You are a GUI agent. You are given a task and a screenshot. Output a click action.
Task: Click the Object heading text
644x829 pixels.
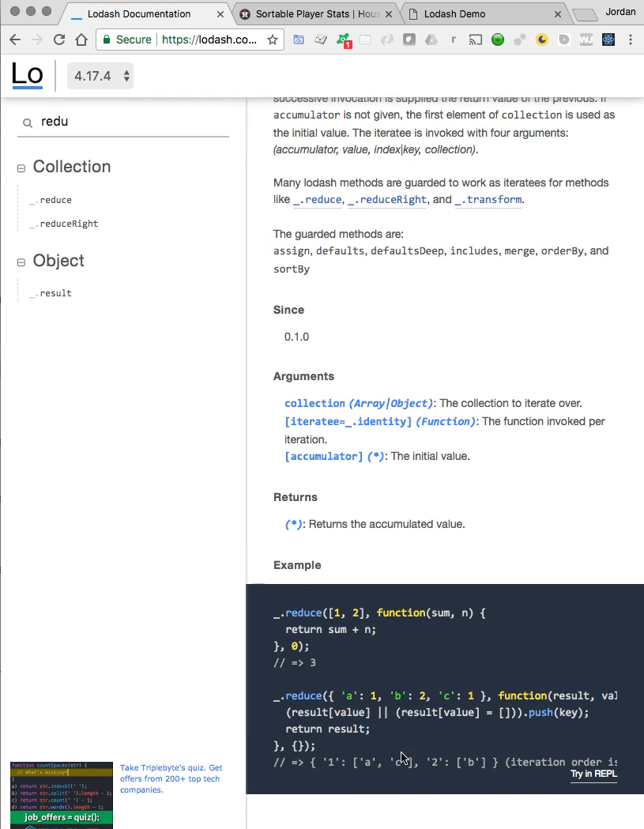(58, 261)
